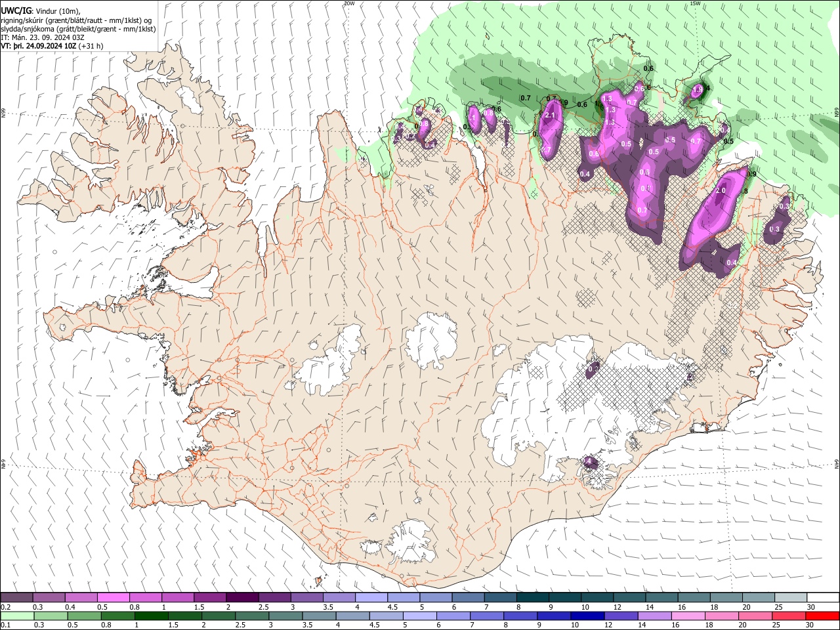Viewport: 840px width, 630px height.
Task: Click the "20W" longitude label
Action: 349,3
